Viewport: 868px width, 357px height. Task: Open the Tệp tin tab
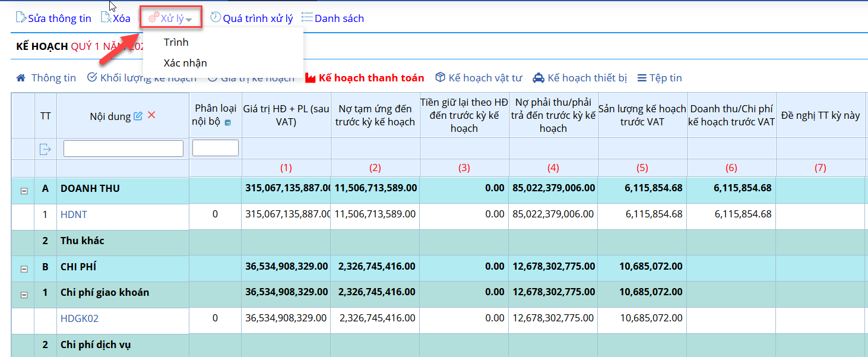click(659, 78)
